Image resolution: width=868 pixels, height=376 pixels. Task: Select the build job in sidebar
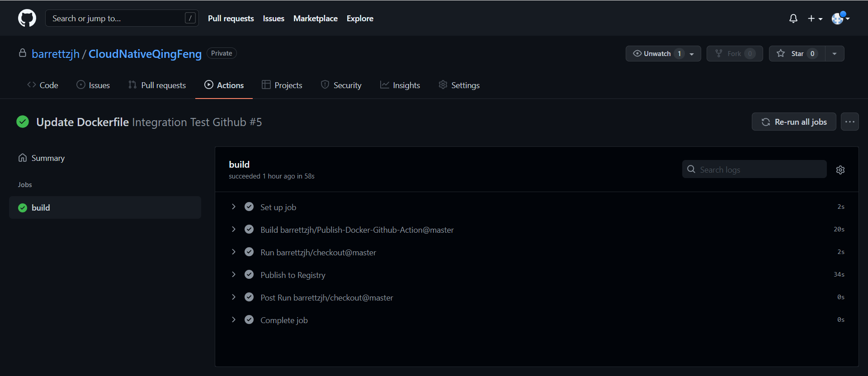coord(105,207)
